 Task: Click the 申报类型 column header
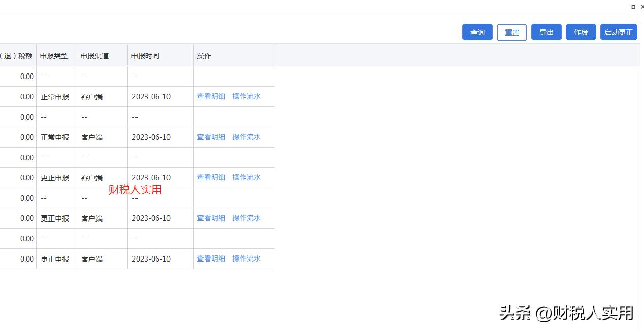point(54,56)
